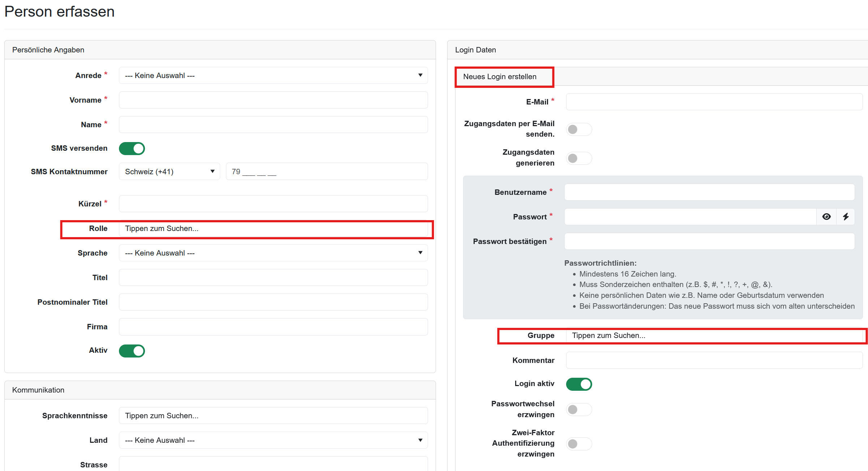
Task: Open the Anrede dropdown
Action: click(x=273, y=76)
